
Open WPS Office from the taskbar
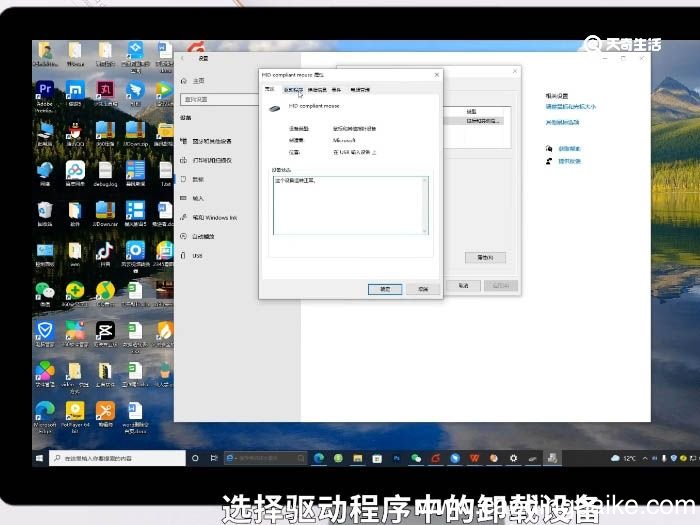[474, 458]
